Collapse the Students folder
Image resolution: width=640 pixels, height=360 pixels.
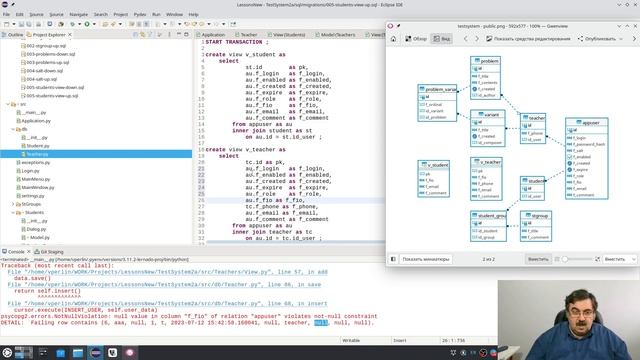tap(13, 212)
